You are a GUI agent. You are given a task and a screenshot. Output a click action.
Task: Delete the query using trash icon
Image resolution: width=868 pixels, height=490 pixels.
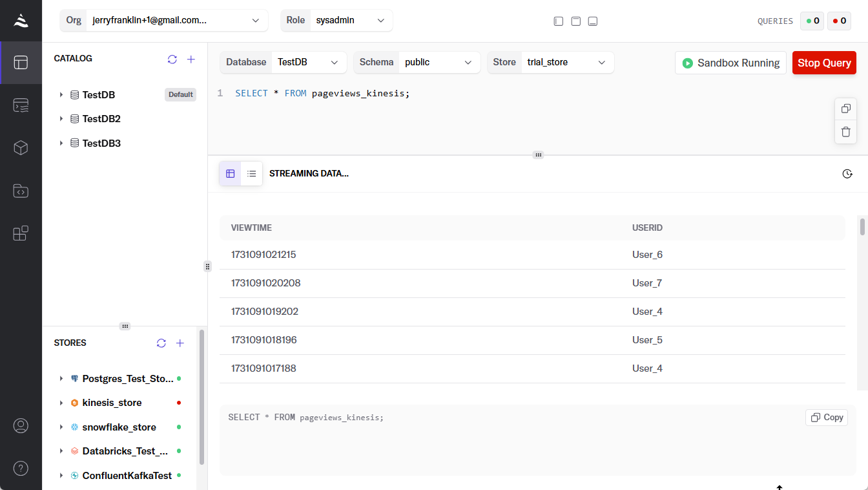(x=845, y=132)
